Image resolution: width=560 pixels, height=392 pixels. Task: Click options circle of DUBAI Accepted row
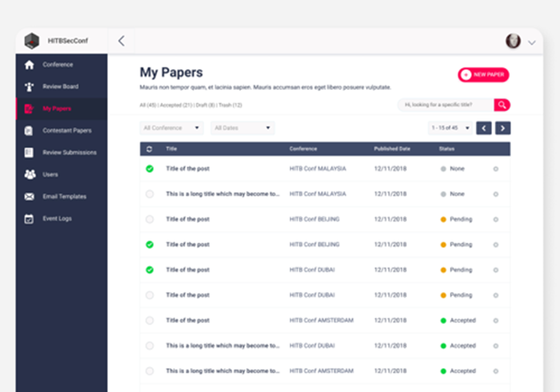496,346
